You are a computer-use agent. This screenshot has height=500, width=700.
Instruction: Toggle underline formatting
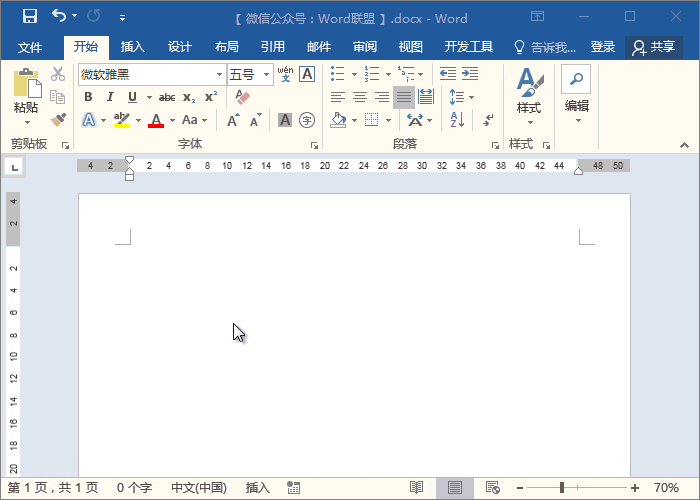tap(132, 97)
